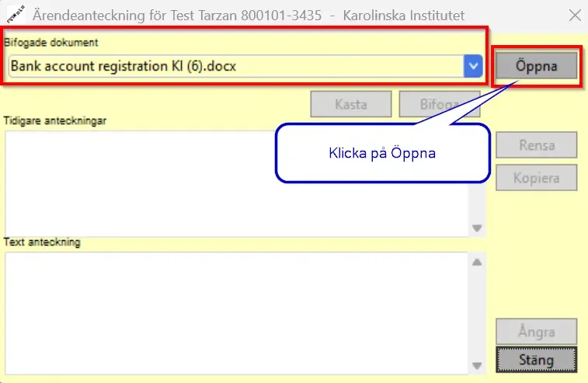This screenshot has width=588, height=383.
Task: Close the Ärendeanteckning window
Action: coord(575,16)
